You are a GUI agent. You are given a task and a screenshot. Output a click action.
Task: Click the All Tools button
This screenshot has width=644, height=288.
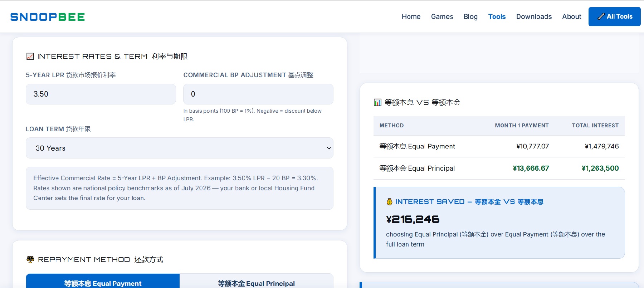pyautogui.click(x=614, y=16)
